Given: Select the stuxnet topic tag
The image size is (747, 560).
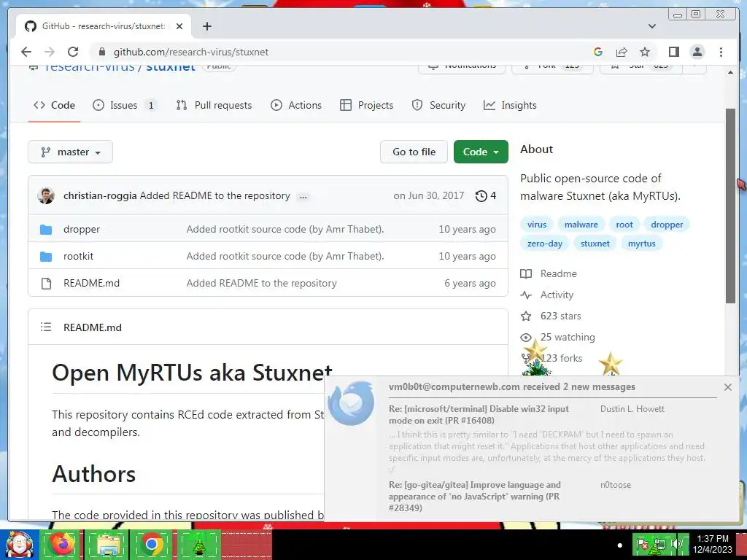Looking at the screenshot, I should point(595,244).
